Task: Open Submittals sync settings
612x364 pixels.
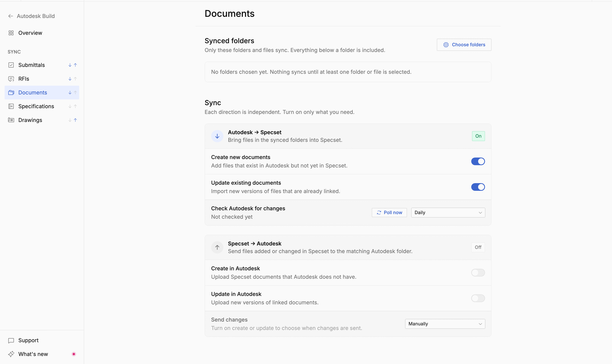Action: click(x=42, y=65)
